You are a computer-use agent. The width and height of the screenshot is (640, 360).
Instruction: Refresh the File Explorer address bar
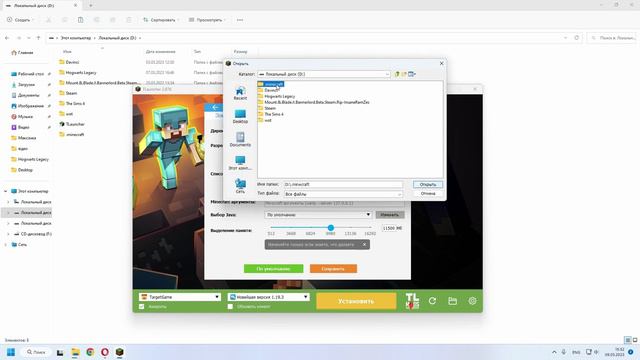[576, 38]
